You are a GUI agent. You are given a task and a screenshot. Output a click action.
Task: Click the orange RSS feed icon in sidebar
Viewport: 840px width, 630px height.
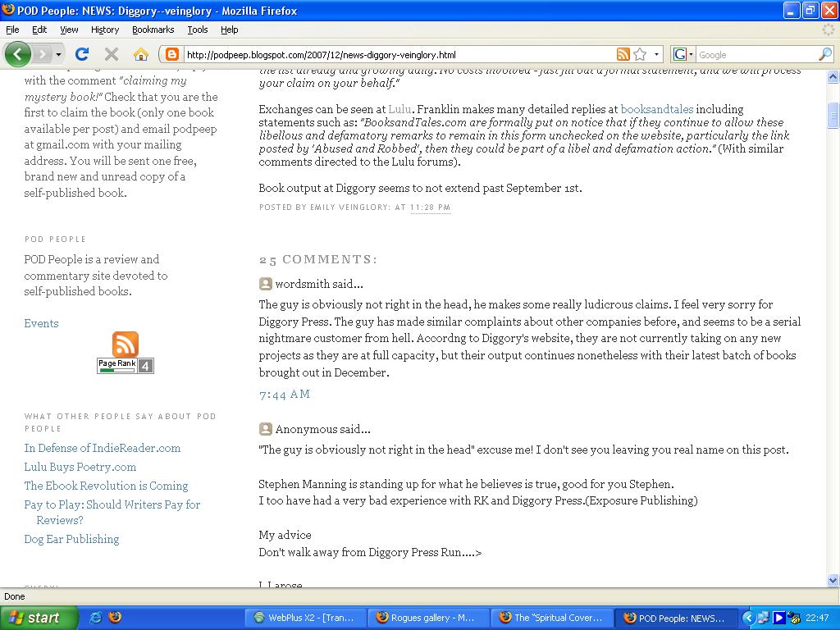[x=126, y=344]
